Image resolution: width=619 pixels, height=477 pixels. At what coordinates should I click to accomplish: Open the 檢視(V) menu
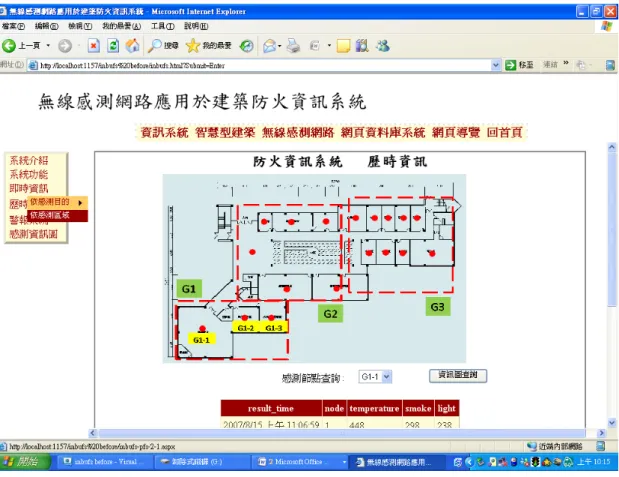coord(80,26)
